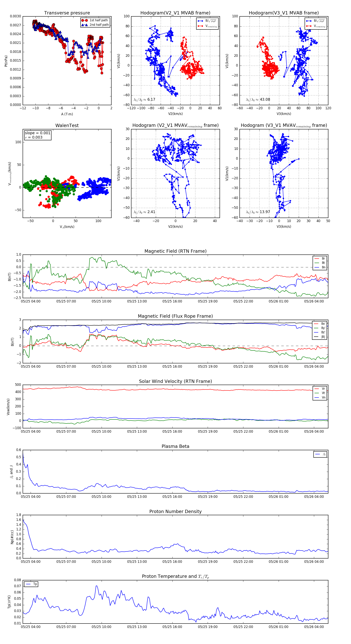Click the 'Vsw(km/s)' y-axis label
This screenshot has width=351, height=644.
point(8,407)
